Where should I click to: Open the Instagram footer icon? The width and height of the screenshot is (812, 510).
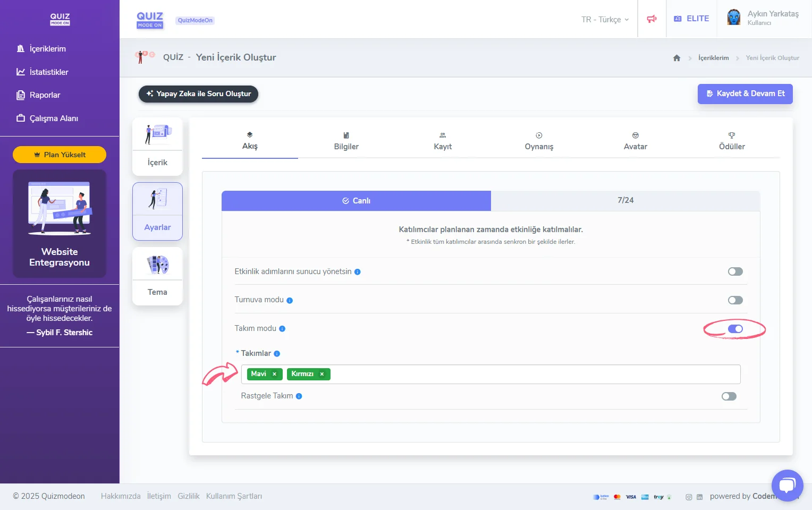[x=689, y=497]
